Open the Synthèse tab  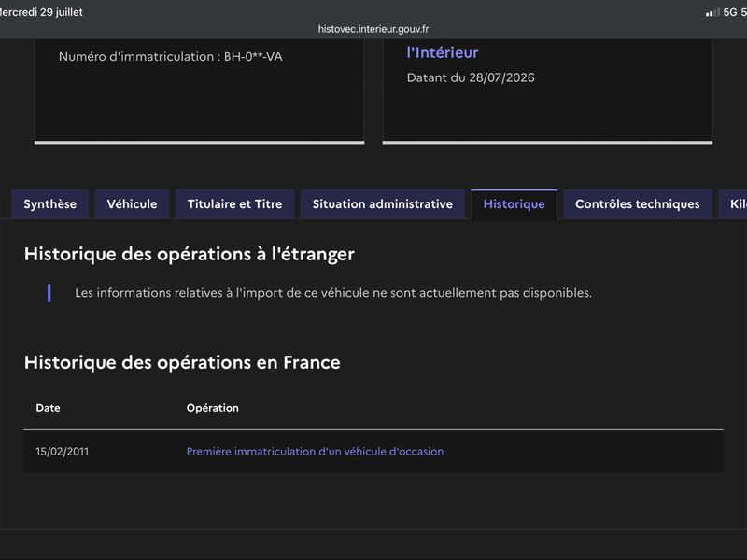click(50, 204)
